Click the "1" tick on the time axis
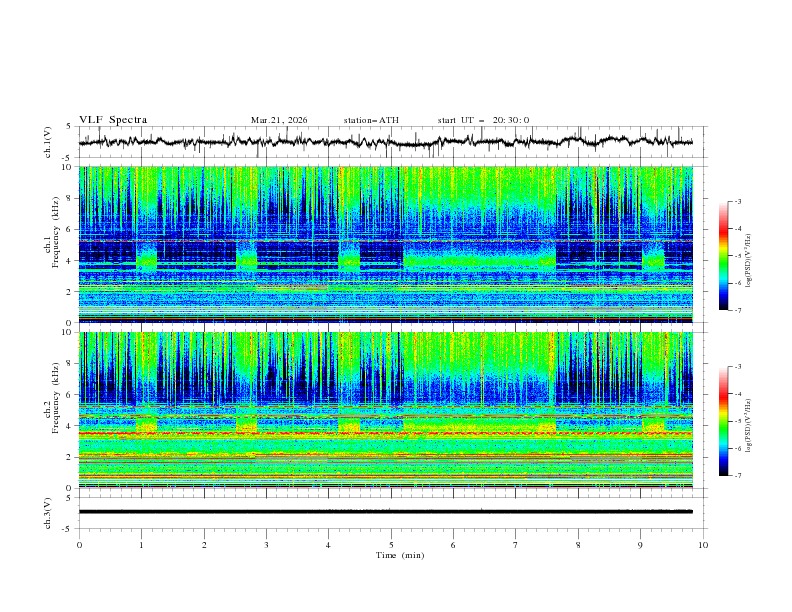Screen dimensions: 792x612 (141, 545)
